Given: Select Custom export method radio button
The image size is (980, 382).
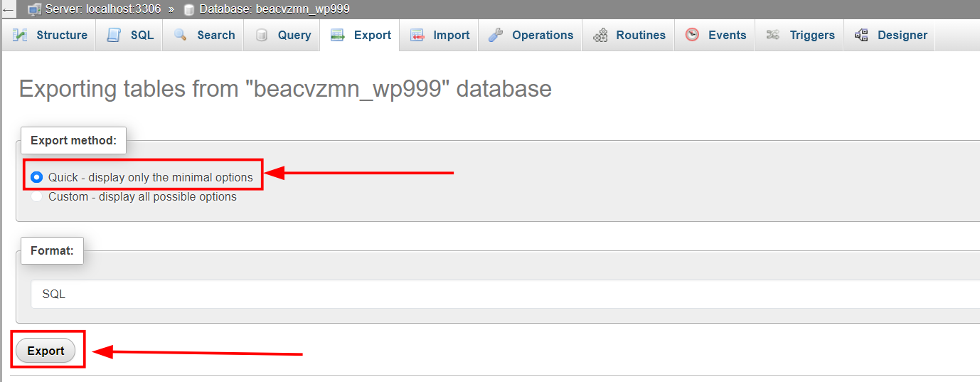Looking at the screenshot, I should tap(37, 196).
